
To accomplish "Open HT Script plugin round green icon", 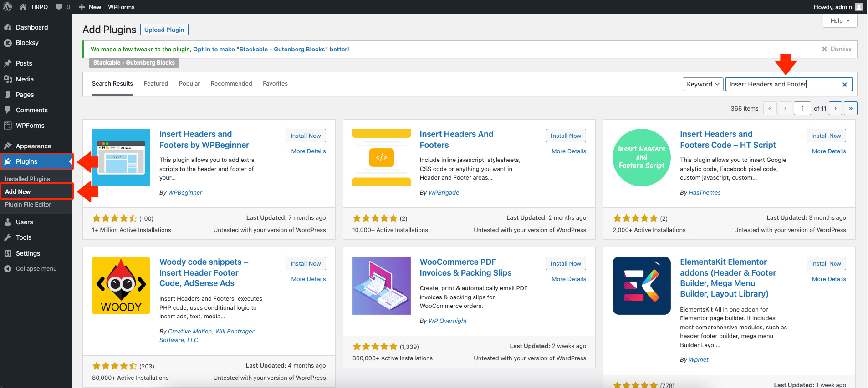I will click(x=641, y=157).
